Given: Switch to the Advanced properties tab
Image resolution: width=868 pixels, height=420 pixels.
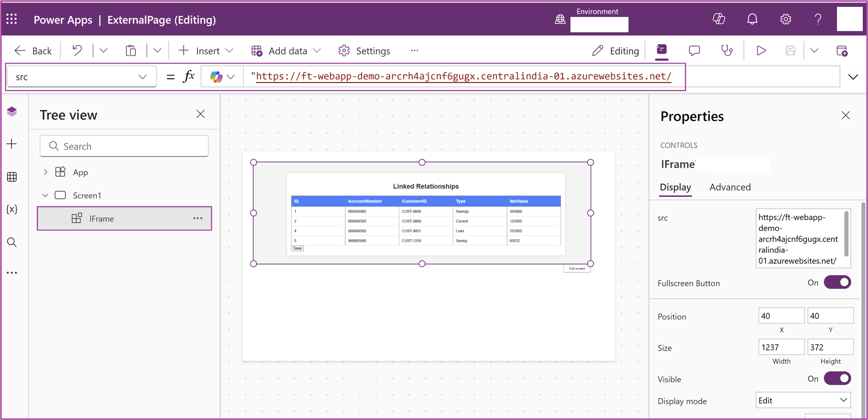Looking at the screenshot, I should [x=730, y=187].
